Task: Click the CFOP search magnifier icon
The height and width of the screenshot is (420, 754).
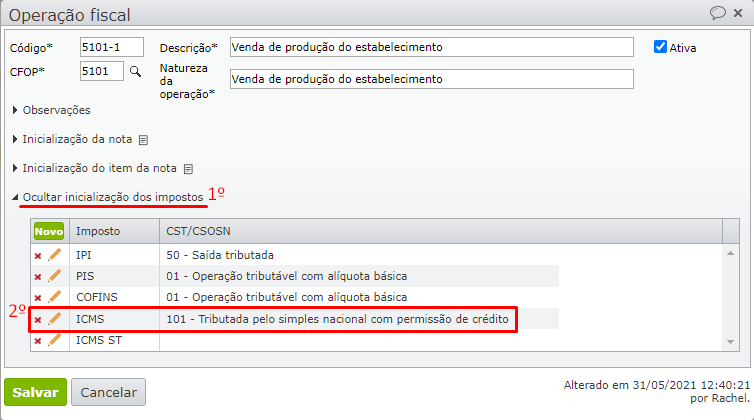Action: tap(135, 72)
